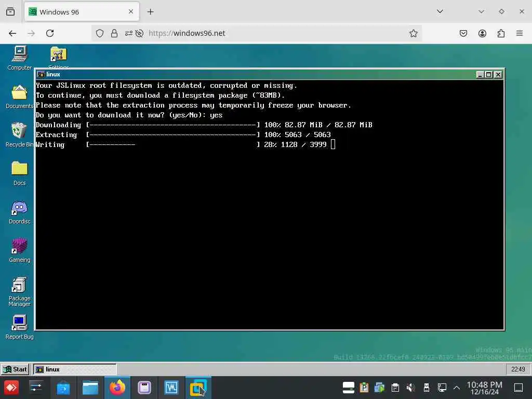Open the VirtualBox taskbar icon
Image resolution: width=532 pixels, height=399 pixels.
pyautogui.click(x=198, y=388)
